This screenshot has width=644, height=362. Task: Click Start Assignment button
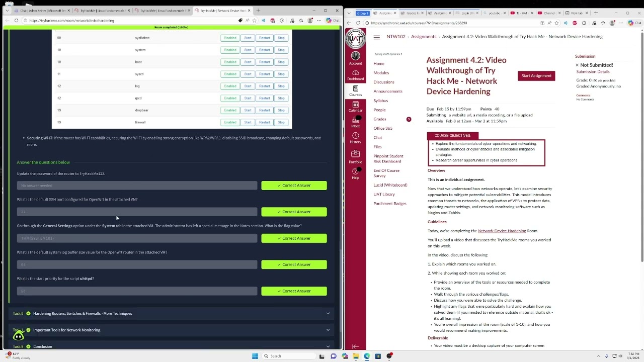(x=536, y=76)
